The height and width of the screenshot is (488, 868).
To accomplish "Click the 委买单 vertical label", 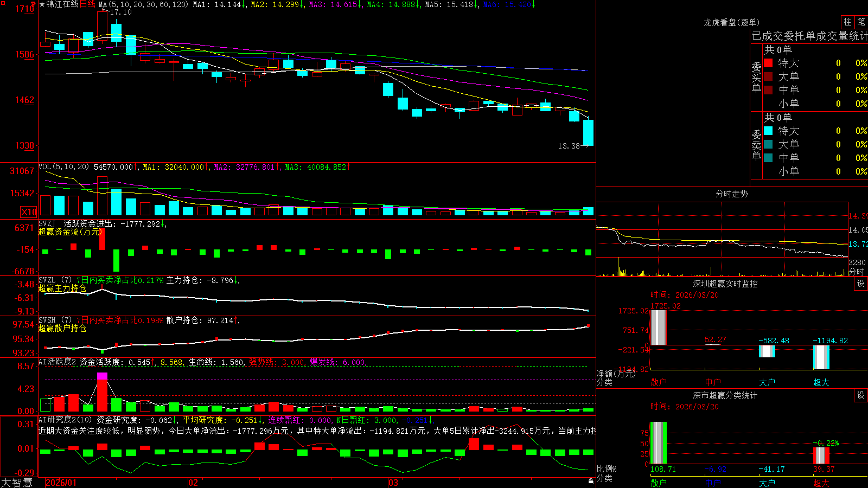I will [756, 77].
